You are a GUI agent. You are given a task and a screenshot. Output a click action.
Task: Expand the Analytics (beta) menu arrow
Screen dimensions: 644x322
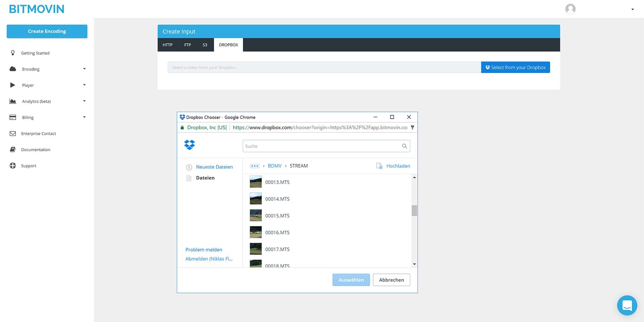[x=84, y=101]
